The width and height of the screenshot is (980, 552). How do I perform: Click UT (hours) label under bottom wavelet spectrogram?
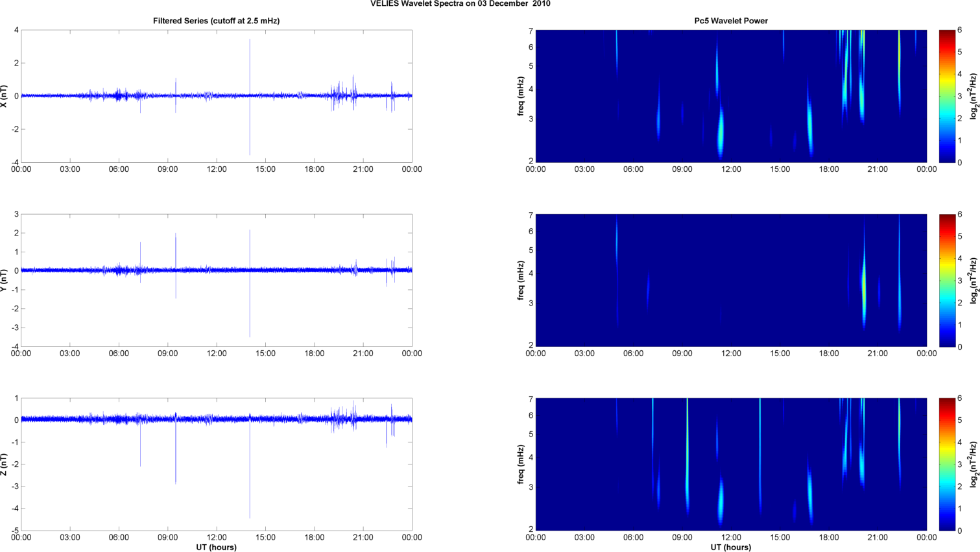pyautogui.click(x=731, y=547)
